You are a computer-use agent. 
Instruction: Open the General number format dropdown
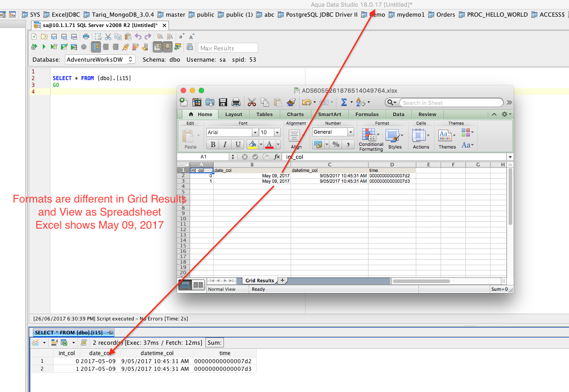click(x=351, y=132)
